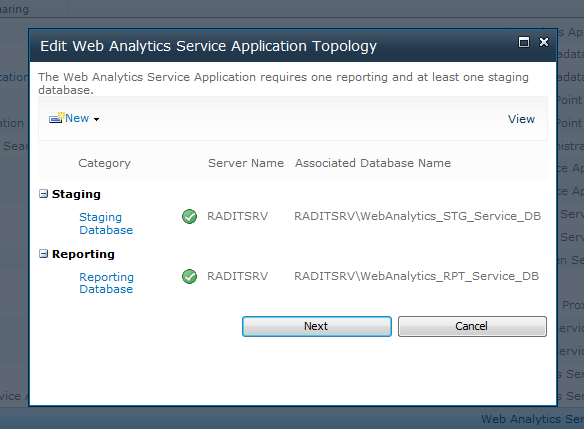Collapse the Staging group
The width and height of the screenshot is (584, 429).
[44, 194]
